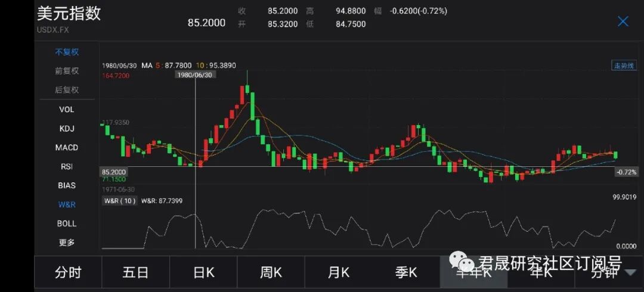Screen dimensions: 644x292
Task: Click the crosshair date label 1980/06/30
Action: 196,74
